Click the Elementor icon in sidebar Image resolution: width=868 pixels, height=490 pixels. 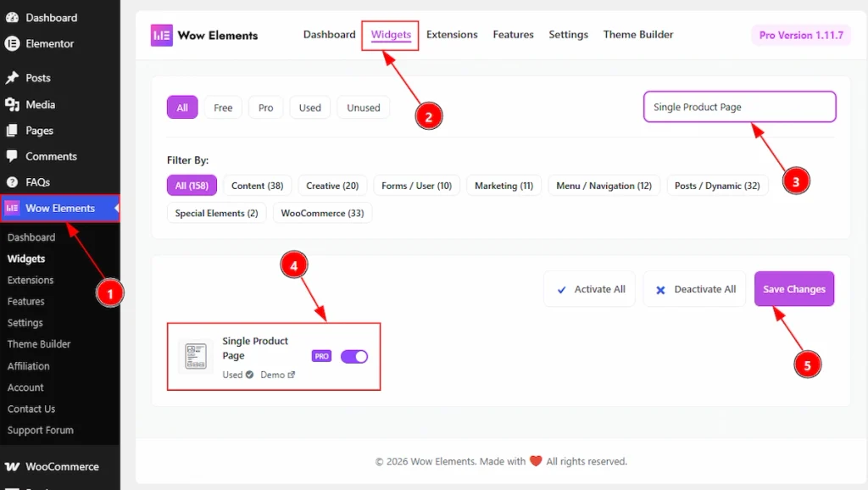(12, 43)
